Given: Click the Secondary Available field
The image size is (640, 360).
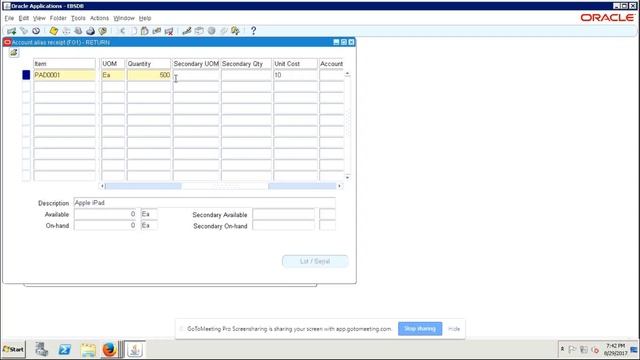Looking at the screenshot, I should click(x=283, y=214).
